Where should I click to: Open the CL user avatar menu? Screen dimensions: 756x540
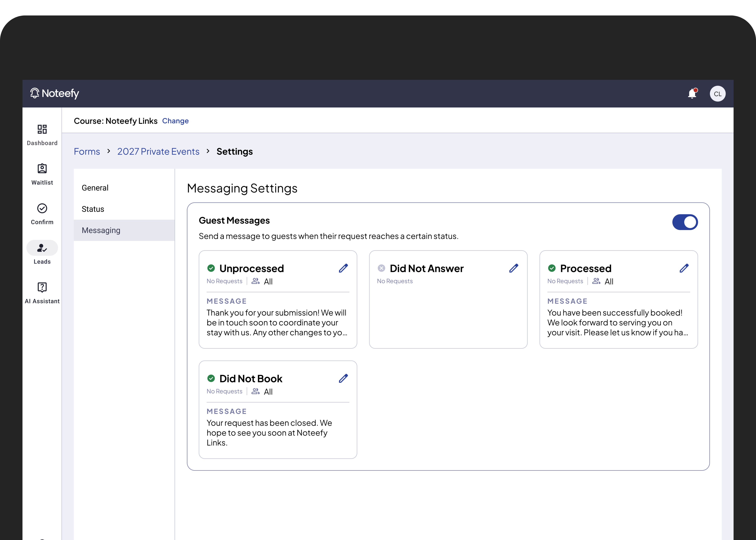pyautogui.click(x=717, y=94)
